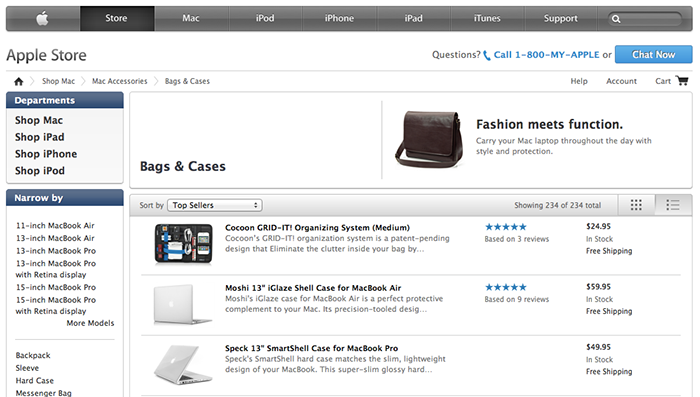Open the shopping cart icon

click(x=682, y=80)
